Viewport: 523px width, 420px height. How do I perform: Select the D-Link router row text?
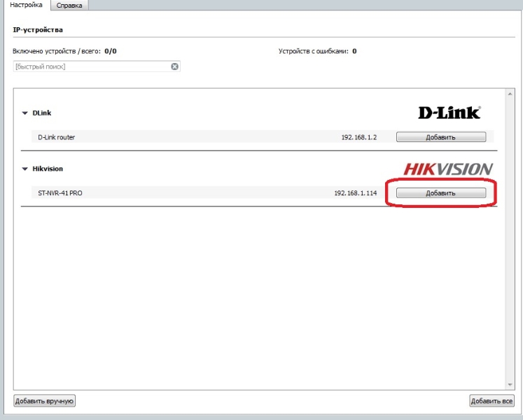57,137
